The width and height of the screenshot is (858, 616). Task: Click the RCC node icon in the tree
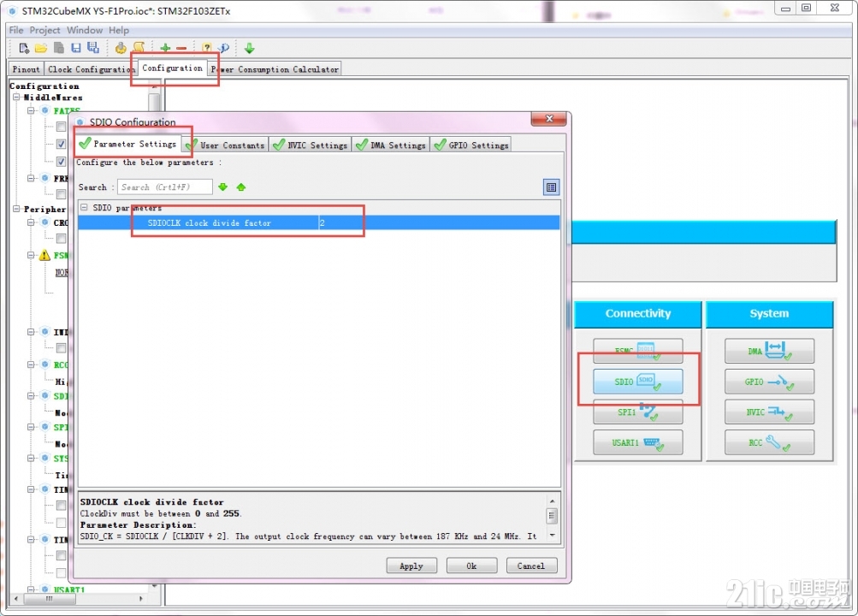[44, 364]
